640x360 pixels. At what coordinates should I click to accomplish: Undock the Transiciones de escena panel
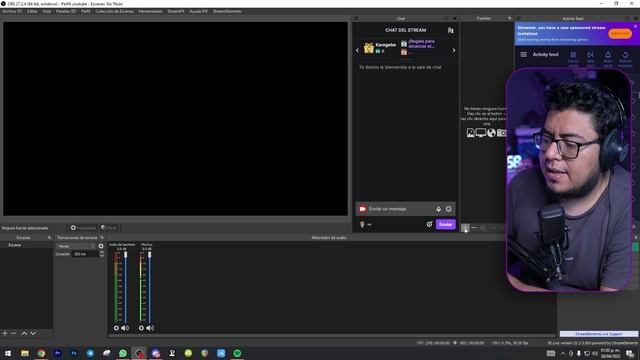(x=102, y=238)
